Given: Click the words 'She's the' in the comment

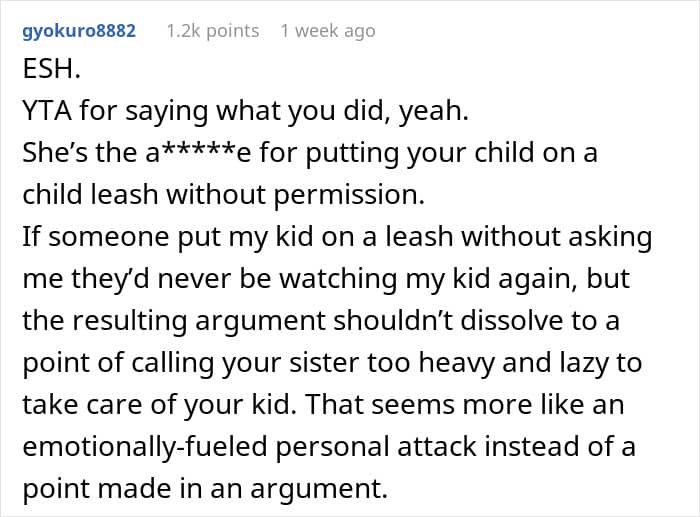Looking at the screenshot, I should pos(79,152).
